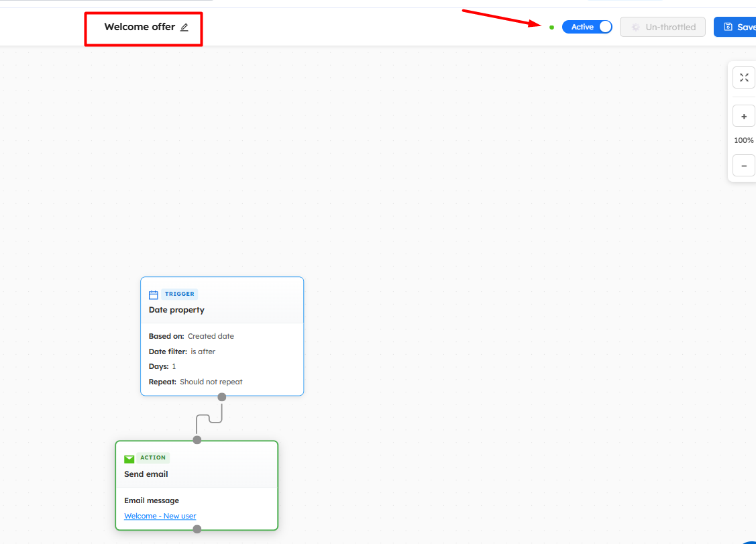Toggle the Active workflow switch
The width and height of the screenshot is (756, 544).
click(587, 27)
